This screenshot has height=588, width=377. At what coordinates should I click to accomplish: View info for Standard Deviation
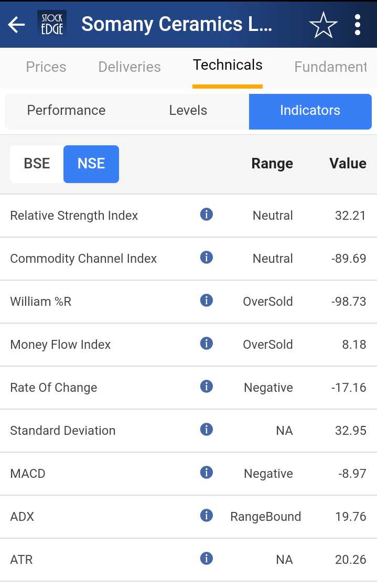coord(207,429)
